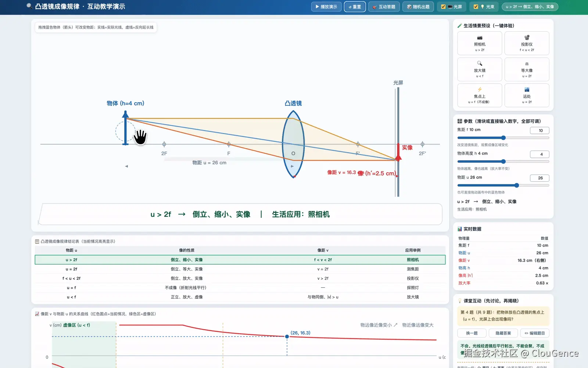Click the sliders icon beside 参数 heading

click(460, 121)
